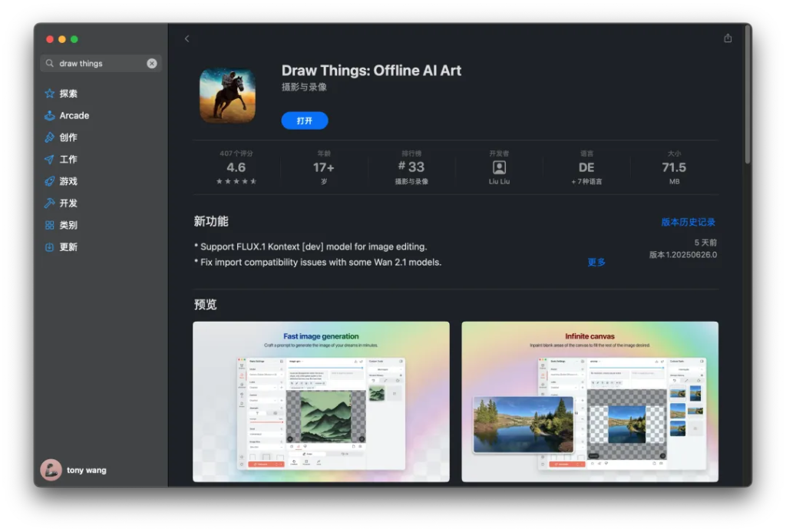Open the Infinite canvas preview
This screenshot has height=532, width=786.
(590, 401)
